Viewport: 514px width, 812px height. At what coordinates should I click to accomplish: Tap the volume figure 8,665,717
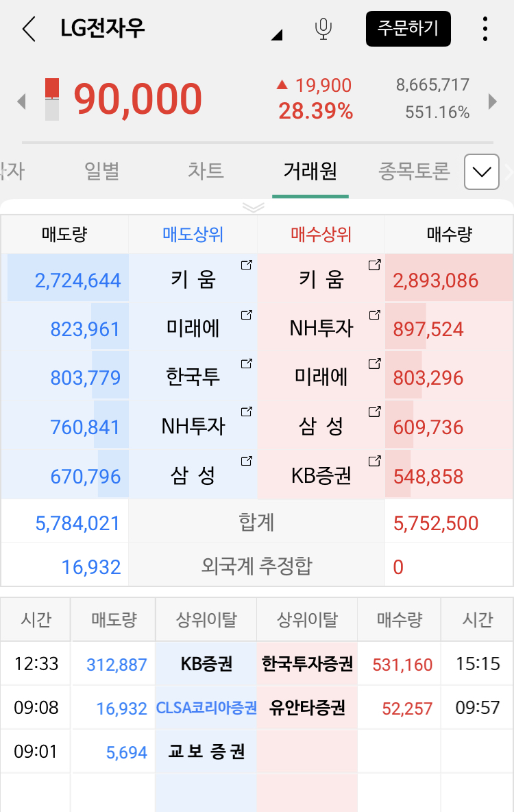432,84
